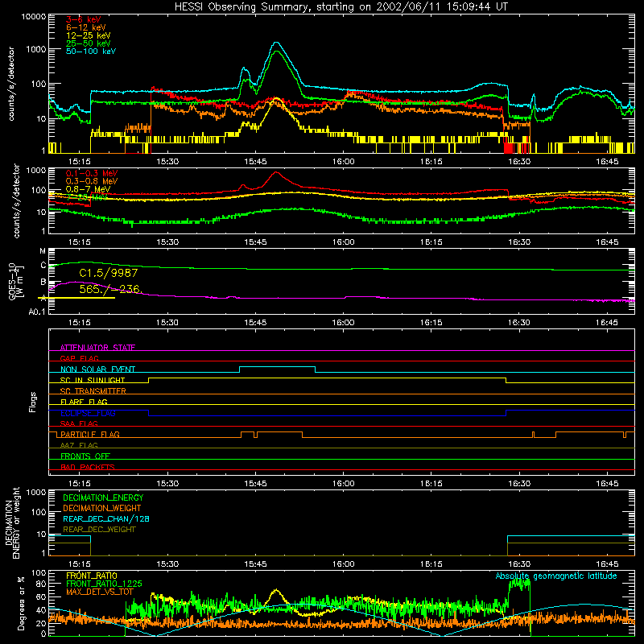The height and width of the screenshot is (644, 644).
Task: Click the '25-50 keV' legend label
Action: pyautogui.click(x=88, y=43)
